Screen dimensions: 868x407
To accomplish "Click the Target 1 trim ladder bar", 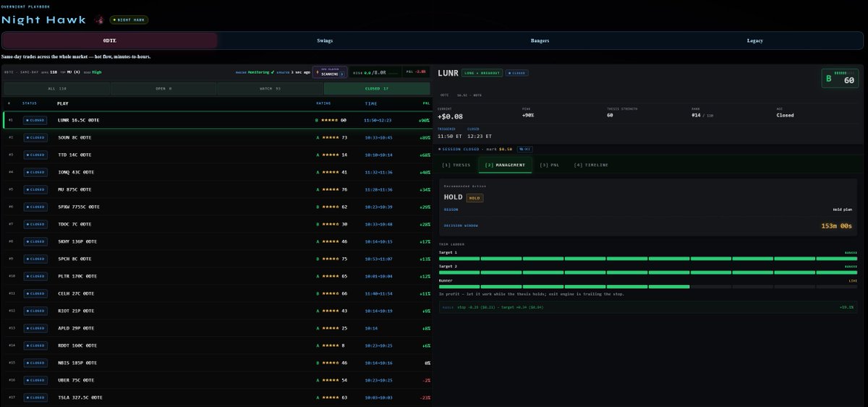I will (648, 258).
